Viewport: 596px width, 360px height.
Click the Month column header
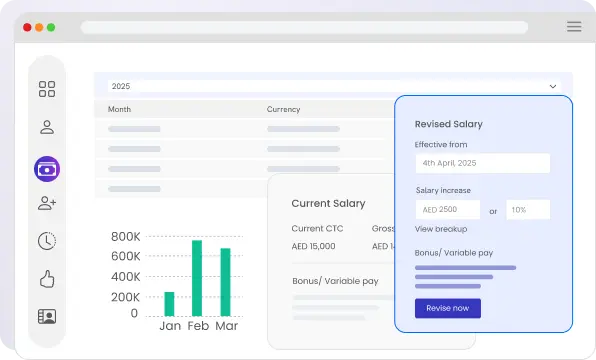coord(119,109)
